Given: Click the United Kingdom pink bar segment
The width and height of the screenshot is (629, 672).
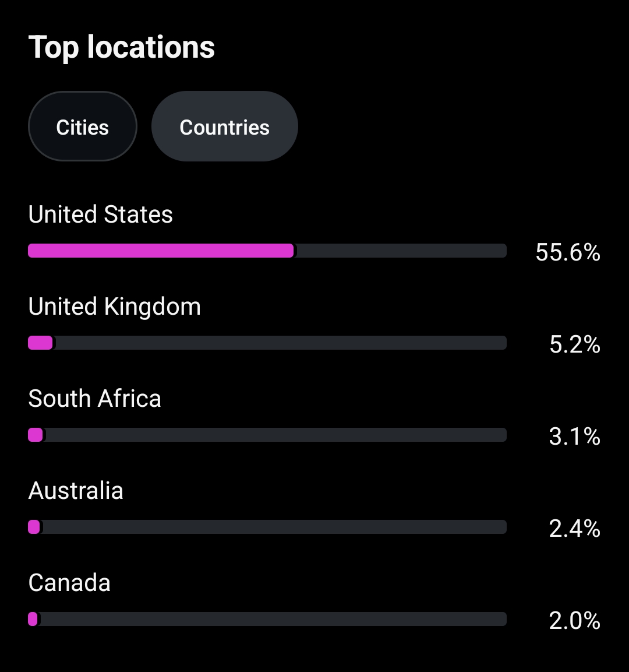Looking at the screenshot, I should click(x=40, y=343).
